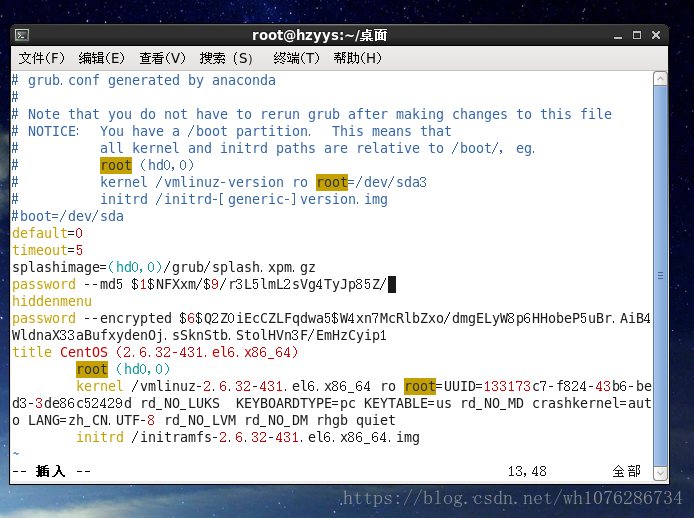
Task: Click 'LANG=zh_CN.UTF-8' text
Action: click(x=92, y=420)
